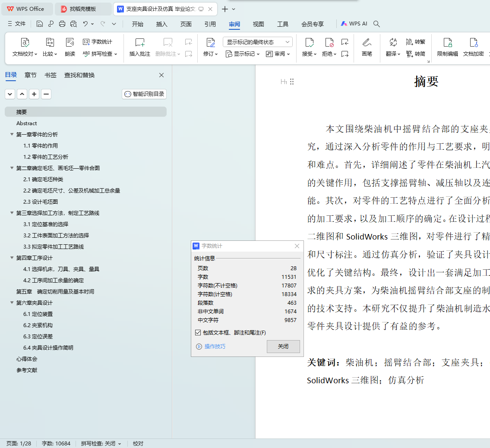490x448 pixels.
Task: Open Print Preview icon
Action: tap(73, 24)
